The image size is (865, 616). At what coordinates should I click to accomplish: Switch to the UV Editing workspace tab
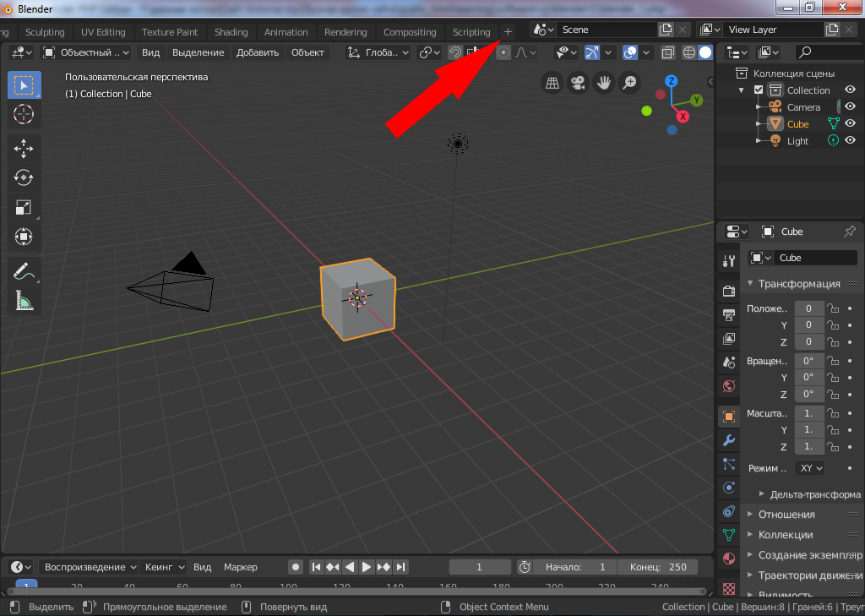103,32
